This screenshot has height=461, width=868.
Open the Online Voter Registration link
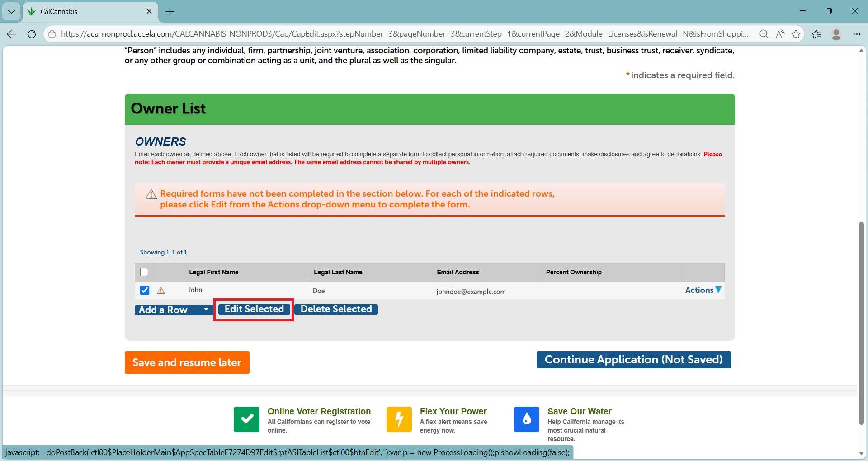pos(319,412)
